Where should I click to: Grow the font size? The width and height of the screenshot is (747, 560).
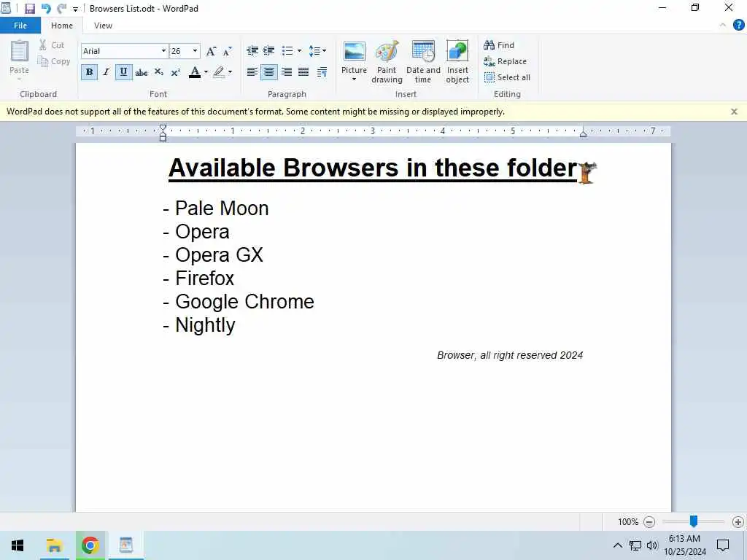point(211,52)
